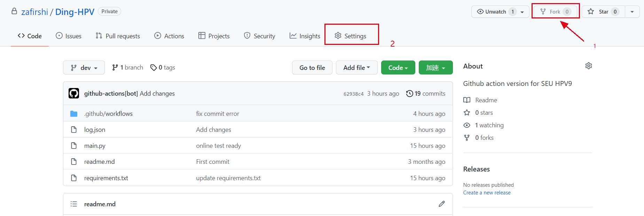Switch to the Code tab
The height and width of the screenshot is (216, 644).
pos(30,36)
